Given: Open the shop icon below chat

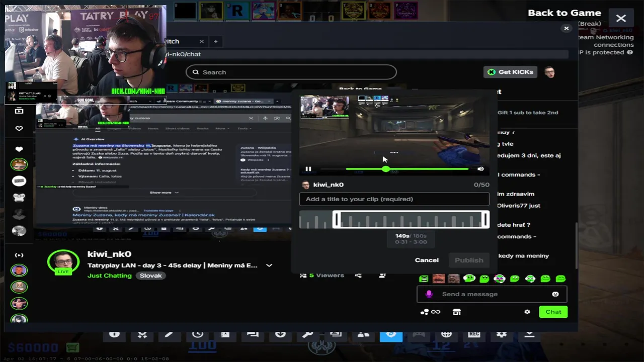Looking at the screenshot, I should (x=457, y=312).
